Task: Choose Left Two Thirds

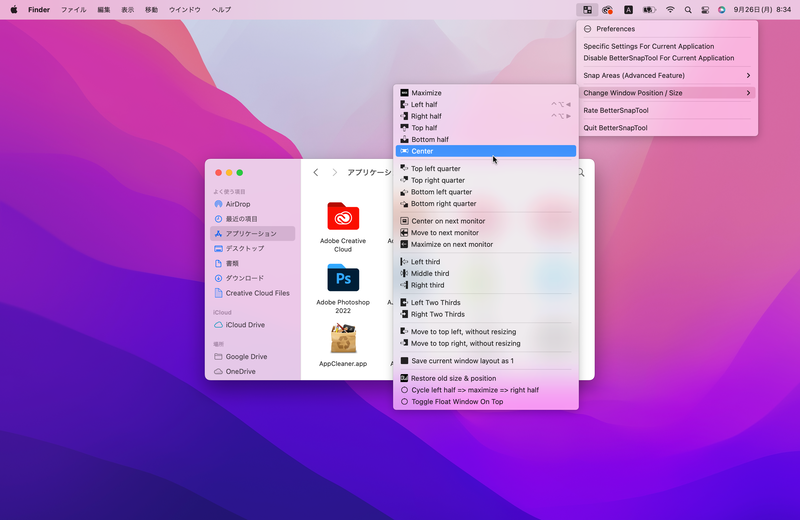Action: [x=486, y=303]
